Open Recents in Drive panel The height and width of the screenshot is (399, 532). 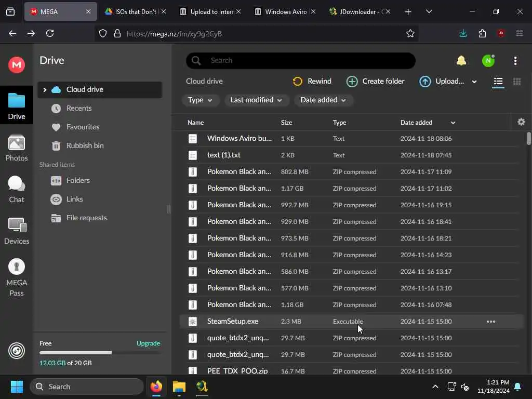[x=100, y=108]
